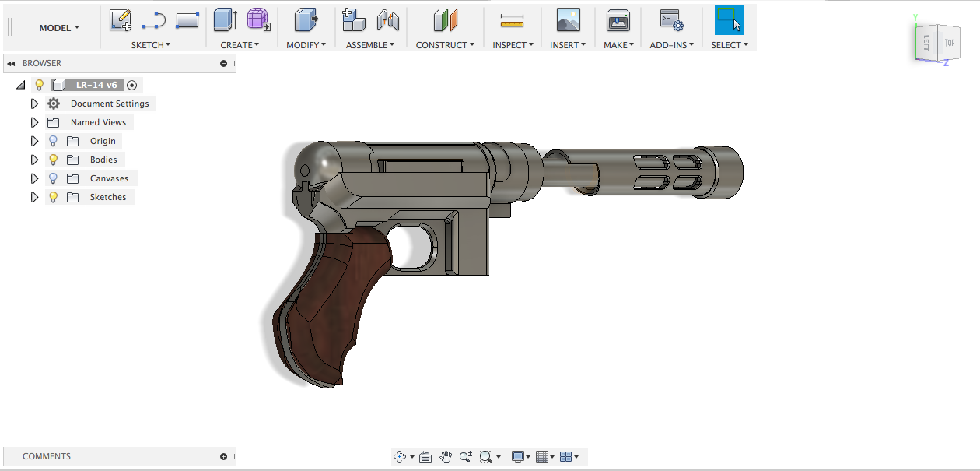Toggle the Origin folder light bulb
This screenshot has height=471, width=980.
pyautogui.click(x=54, y=141)
